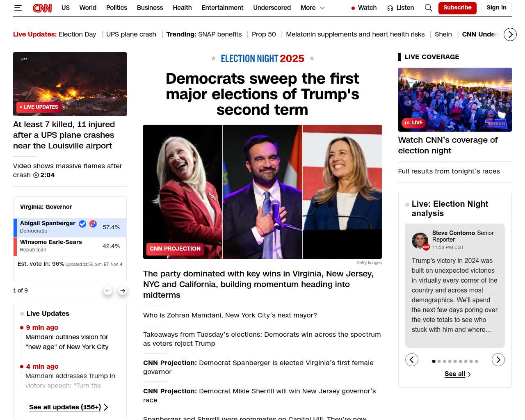
Task: Open 'Full results from tonight's races'
Action: (x=449, y=171)
